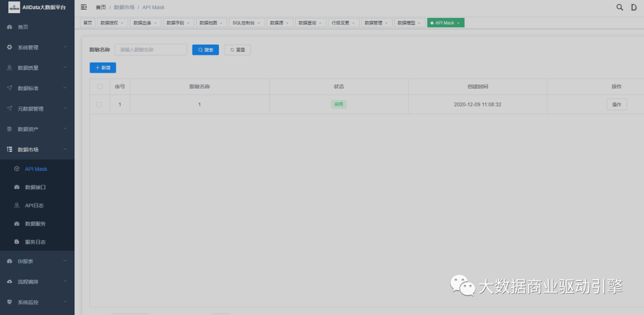Toggle the select-all checkbox in table header
The height and width of the screenshot is (315, 644).
(100, 86)
